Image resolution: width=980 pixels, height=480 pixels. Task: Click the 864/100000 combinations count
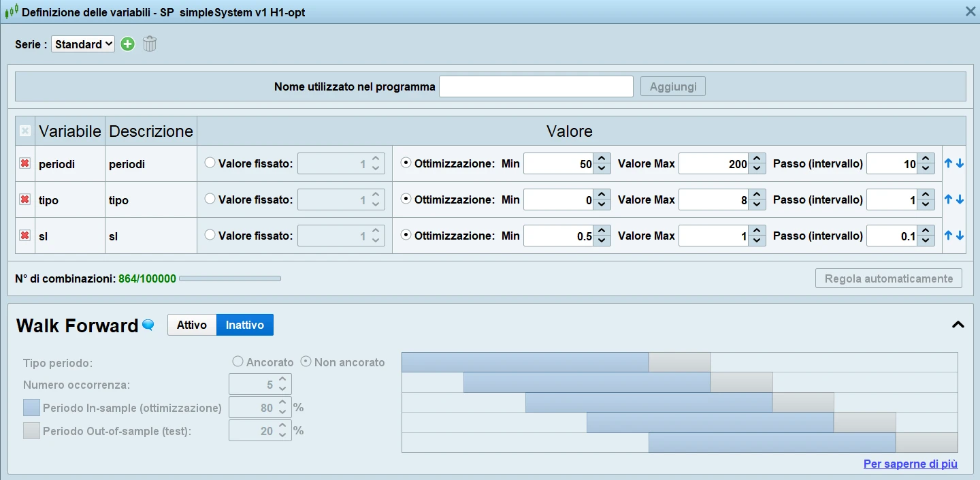(147, 278)
